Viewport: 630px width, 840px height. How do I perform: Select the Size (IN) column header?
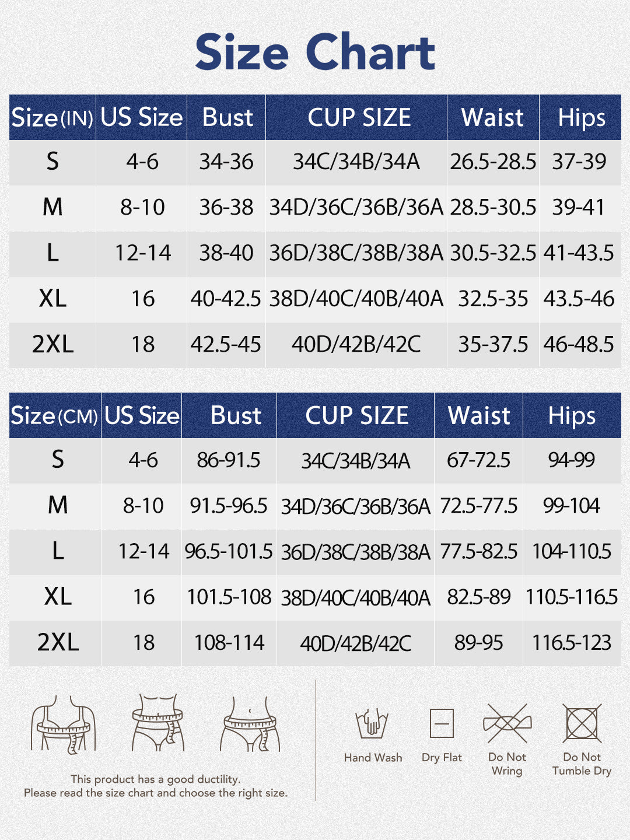tap(52, 118)
